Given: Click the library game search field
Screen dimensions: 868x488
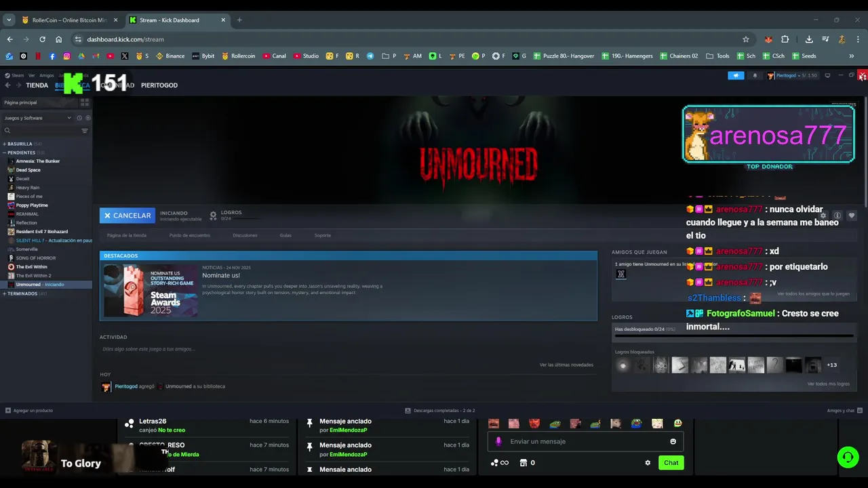Looking at the screenshot, I should (x=42, y=131).
